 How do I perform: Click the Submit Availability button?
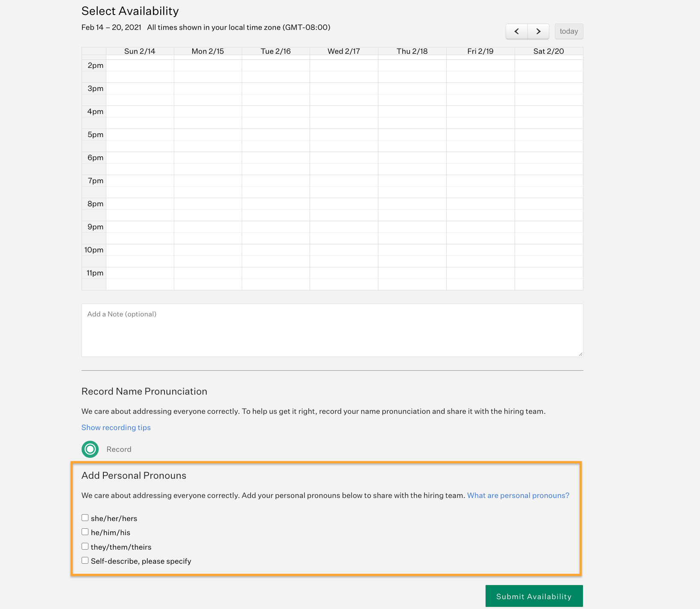[x=534, y=596]
